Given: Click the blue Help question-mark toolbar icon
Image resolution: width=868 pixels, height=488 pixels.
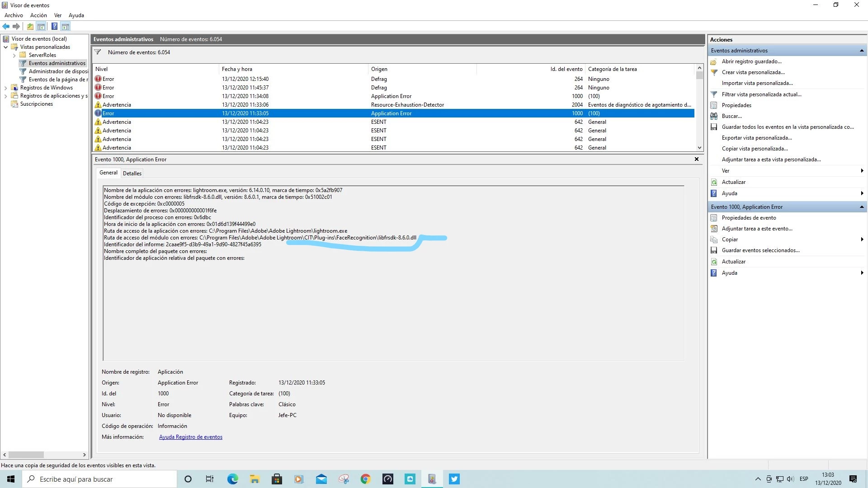Looking at the screenshot, I should (54, 26).
